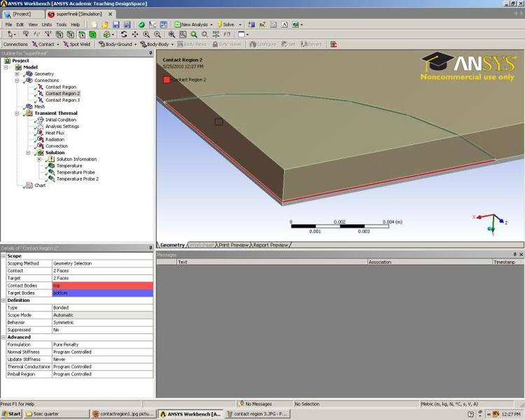Click the red Contact Region 2 legend swatch
This screenshot has height=420, width=525.
[x=167, y=80]
